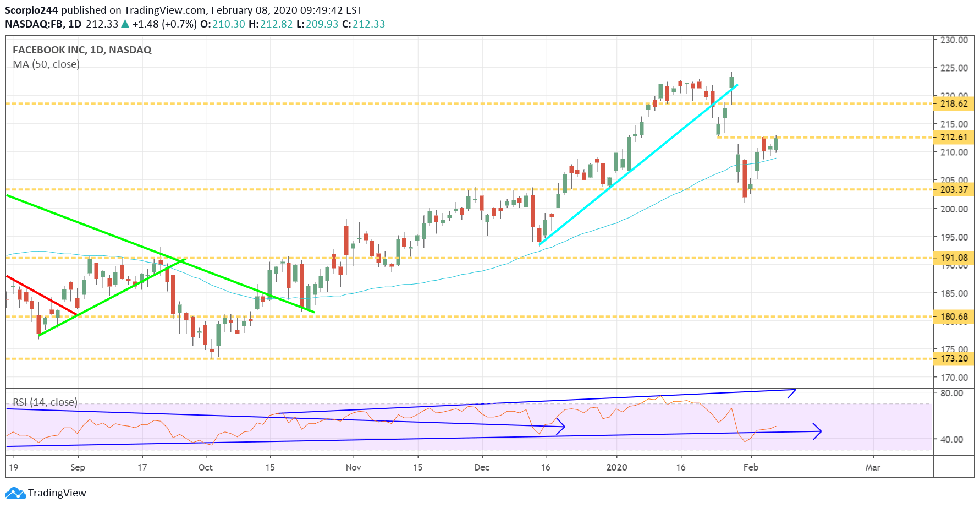Click the Mar date axis label
Image resolution: width=980 pixels, height=508 pixels.
873,467
